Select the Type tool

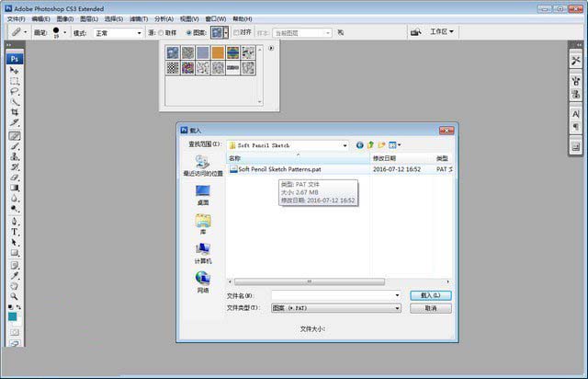pyautogui.click(x=15, y=232)
